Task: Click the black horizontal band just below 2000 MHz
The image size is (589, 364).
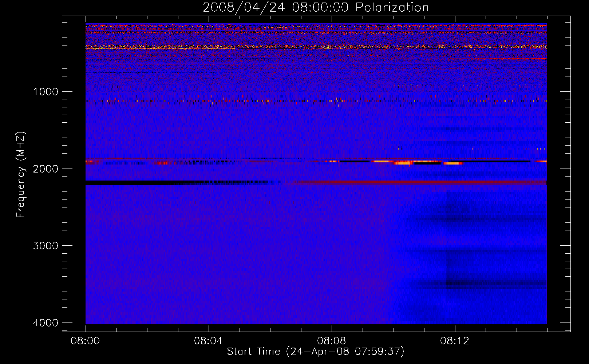Action: 182,183
